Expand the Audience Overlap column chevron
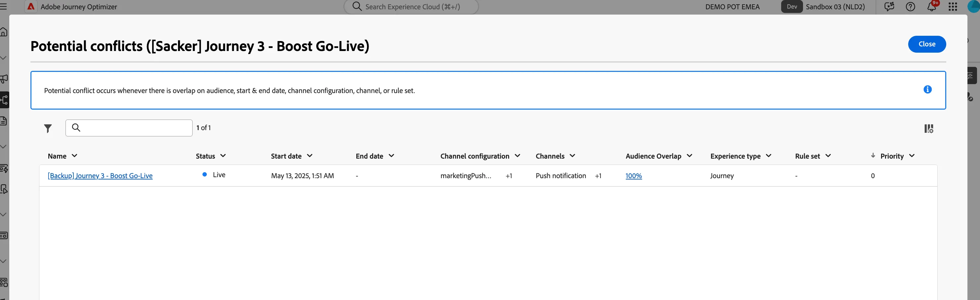 tap(690, 156)
